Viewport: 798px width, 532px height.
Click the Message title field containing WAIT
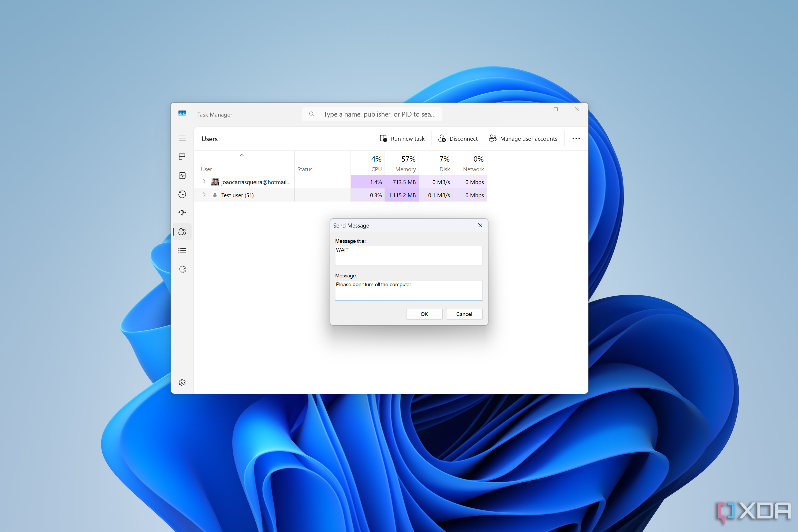[x=409, y=256]
